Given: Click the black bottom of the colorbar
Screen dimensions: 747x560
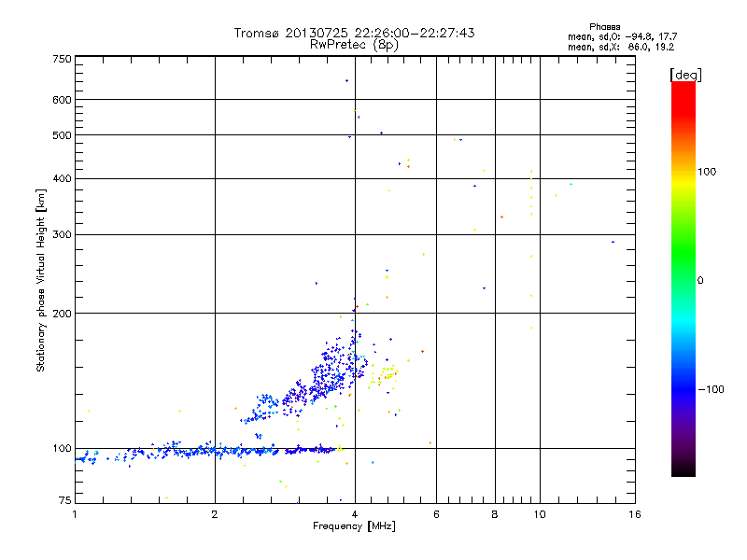Looking at the screenshot, I should [684, 469].
